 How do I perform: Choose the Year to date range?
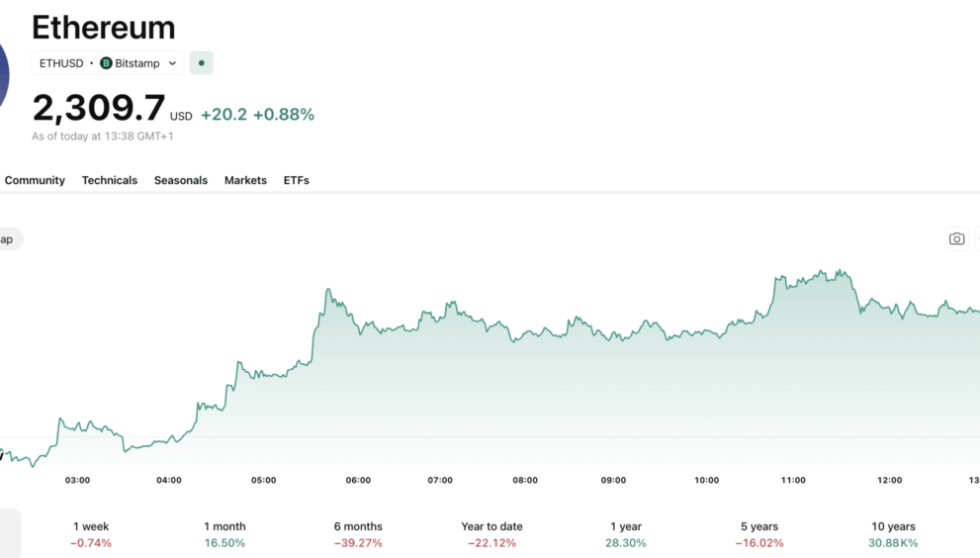coord(491,534)
